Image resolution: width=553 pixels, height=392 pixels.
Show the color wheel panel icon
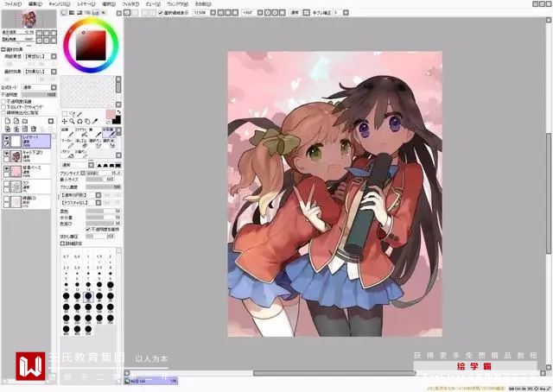[64, 13]
